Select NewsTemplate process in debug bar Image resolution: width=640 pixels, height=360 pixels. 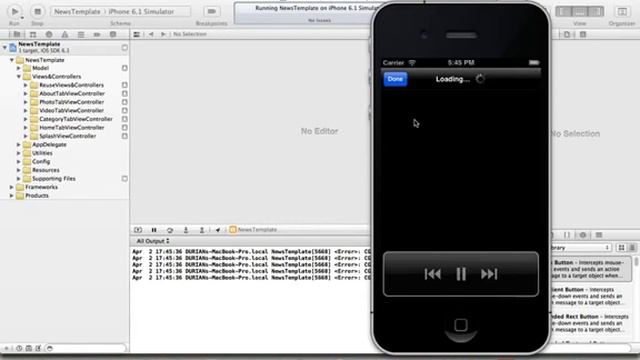(x=253, y=230)
